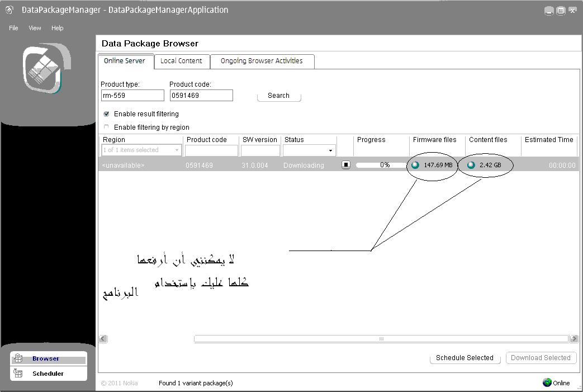Click the Firmware files column header
Screen dimensions: 583x392
tap(435, 139)
